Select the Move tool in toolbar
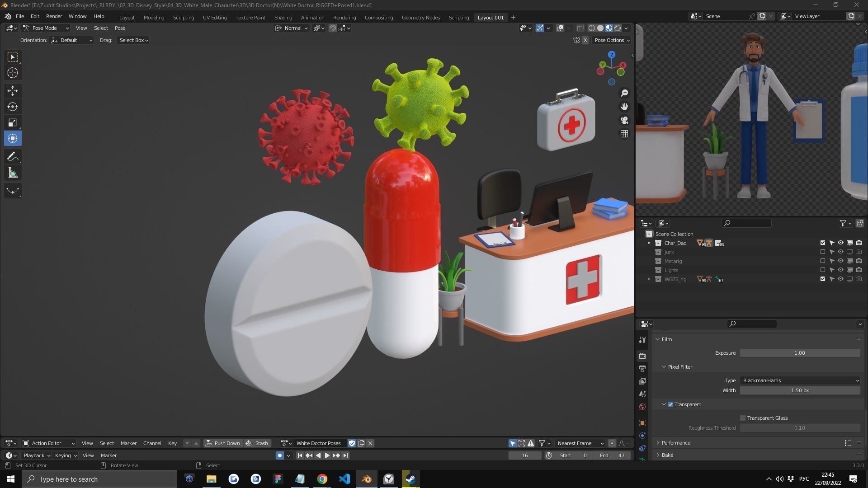 tap(13, 91)
